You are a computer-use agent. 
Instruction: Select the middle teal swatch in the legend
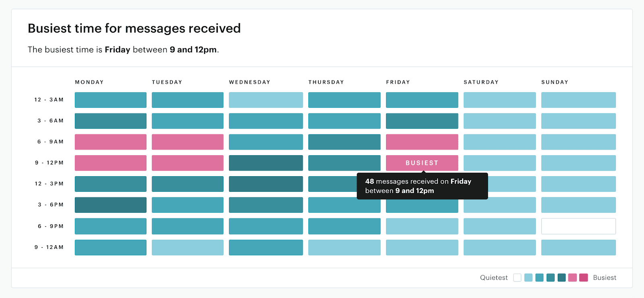click(550, 277)
